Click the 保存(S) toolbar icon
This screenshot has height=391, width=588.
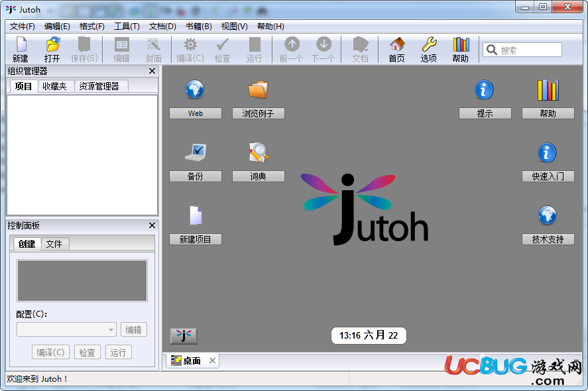84,44
